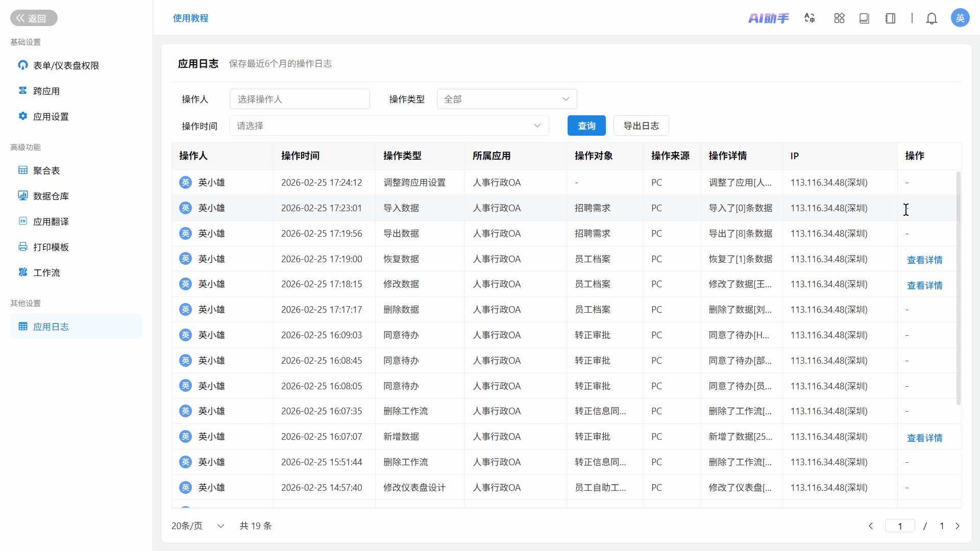Screen dimensions: 980x551
Task: Click the book manual icon in header
Action: [x=864, y=18]
